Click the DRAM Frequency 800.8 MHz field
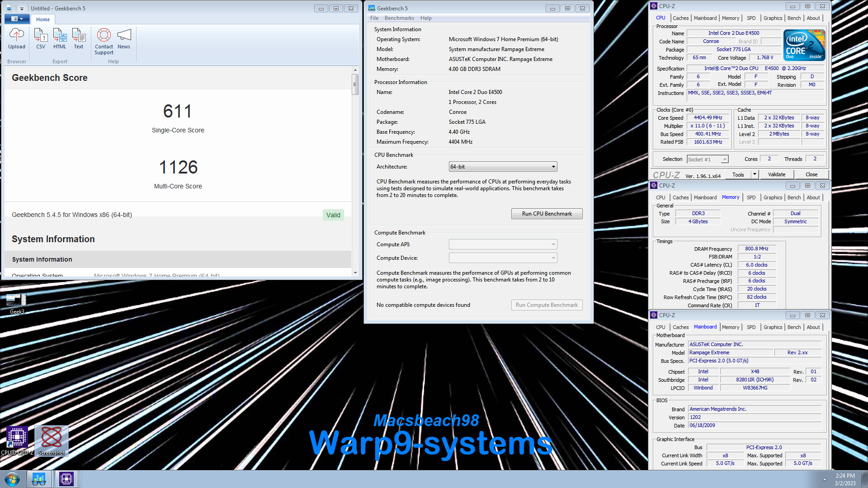This screenshot has height=488, width=868. point(757,249)
